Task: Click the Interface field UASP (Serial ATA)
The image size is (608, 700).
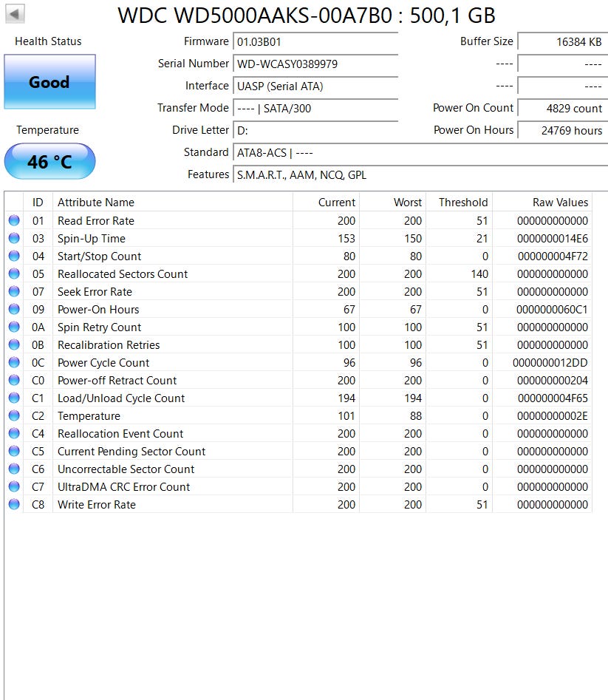Action: 315,86
